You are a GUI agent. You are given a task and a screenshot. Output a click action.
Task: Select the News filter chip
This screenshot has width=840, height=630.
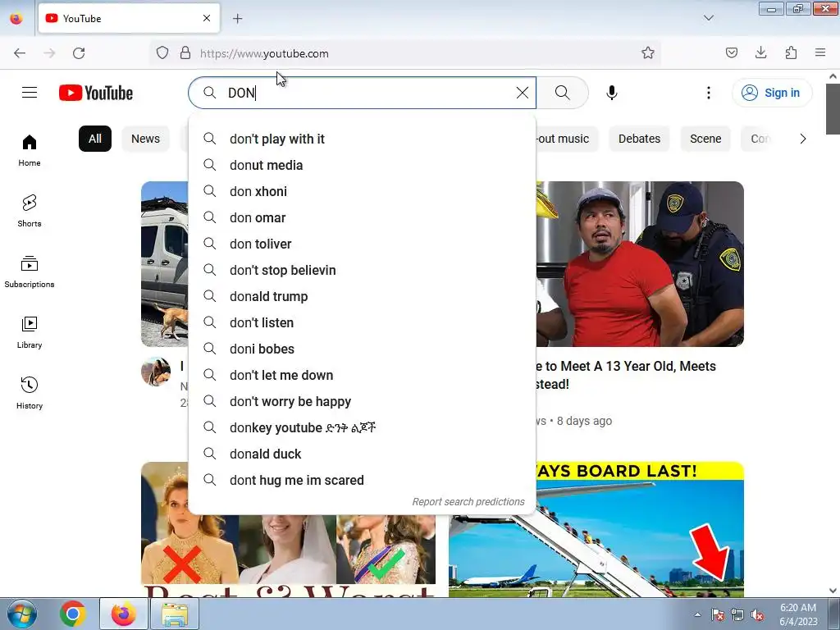[146, 139]
